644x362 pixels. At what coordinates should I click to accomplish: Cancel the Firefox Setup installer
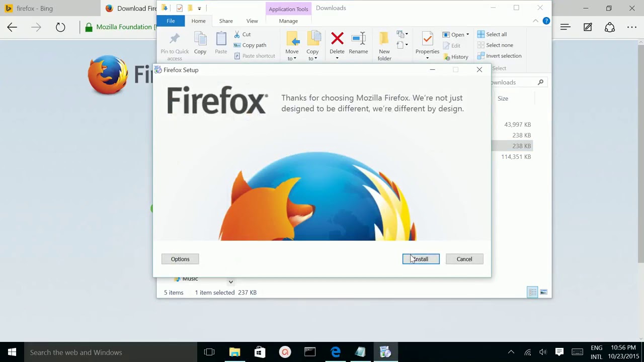tap(464, 259)
